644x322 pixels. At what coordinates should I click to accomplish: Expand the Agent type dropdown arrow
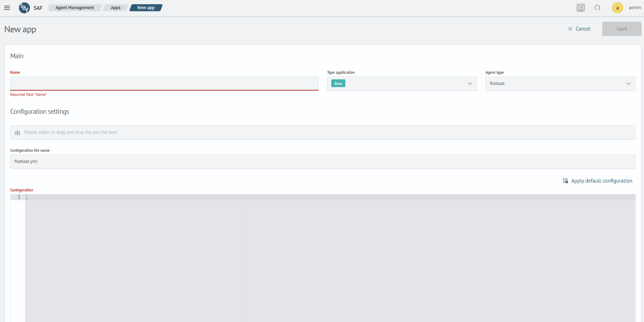(629, 84)
